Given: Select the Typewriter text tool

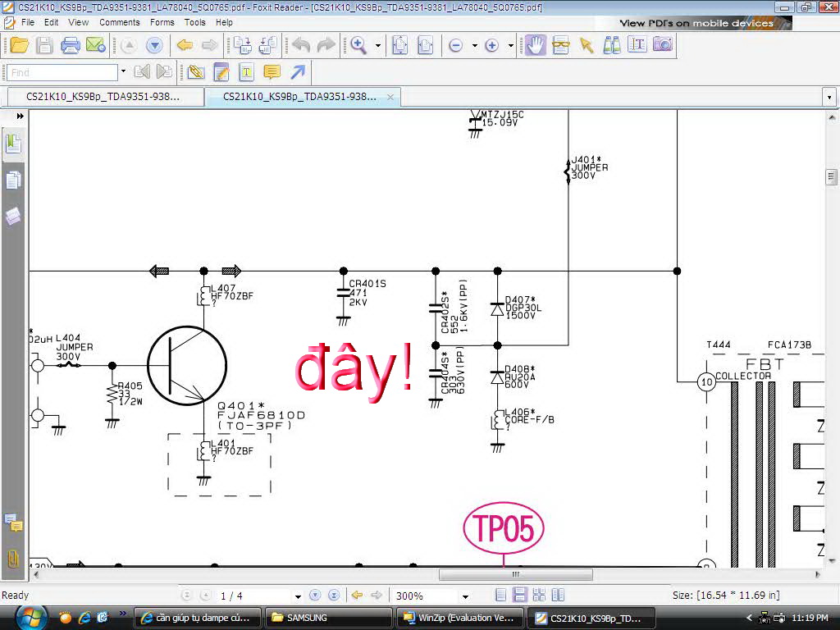Looking at the screenshot, I should tap(637, 46).
